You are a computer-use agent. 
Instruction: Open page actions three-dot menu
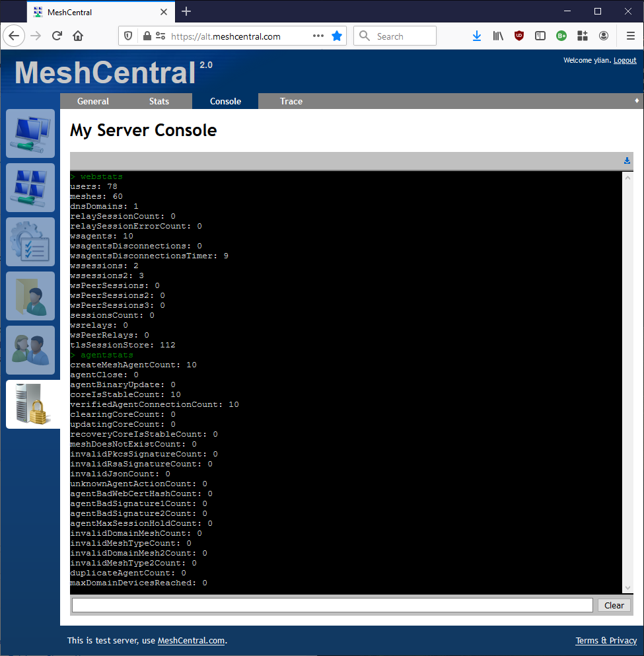point(318,36)
